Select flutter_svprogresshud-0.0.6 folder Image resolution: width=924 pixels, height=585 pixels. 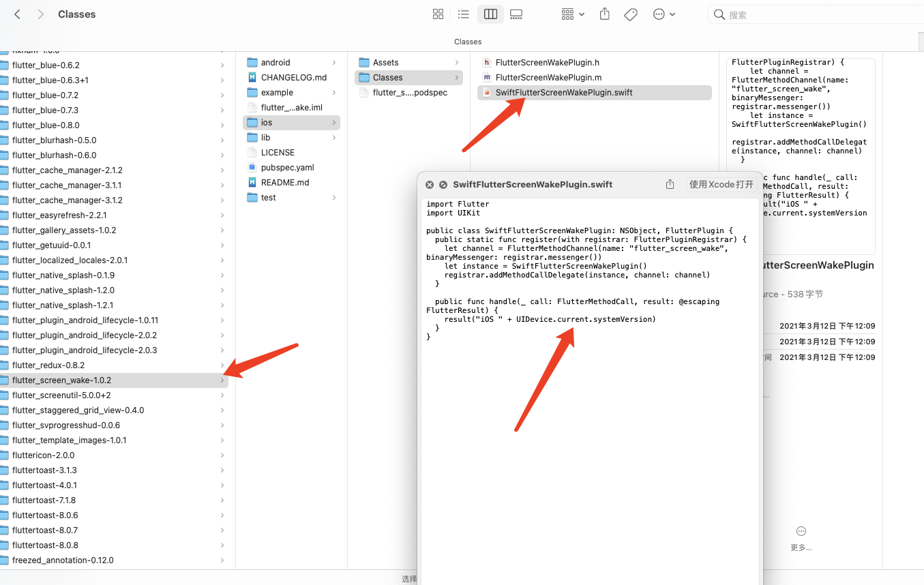(114, 425)
